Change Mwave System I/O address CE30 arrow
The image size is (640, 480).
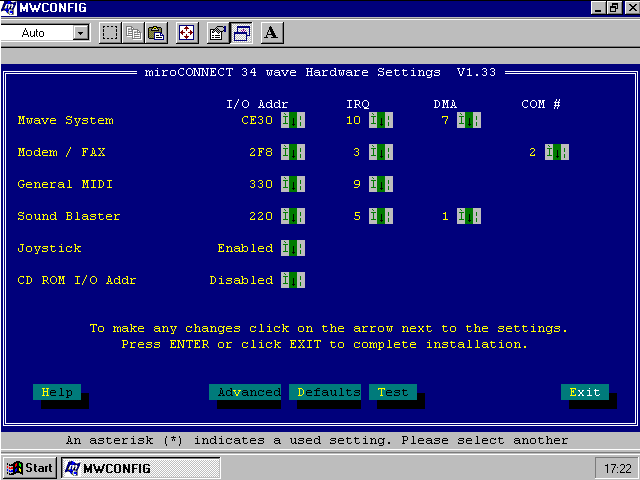293,120
